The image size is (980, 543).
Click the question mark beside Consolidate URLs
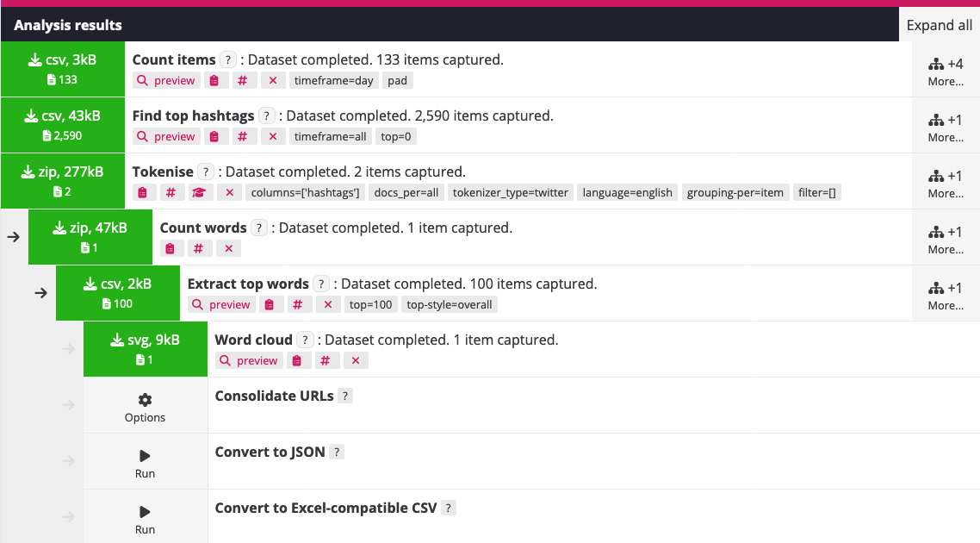345,396
